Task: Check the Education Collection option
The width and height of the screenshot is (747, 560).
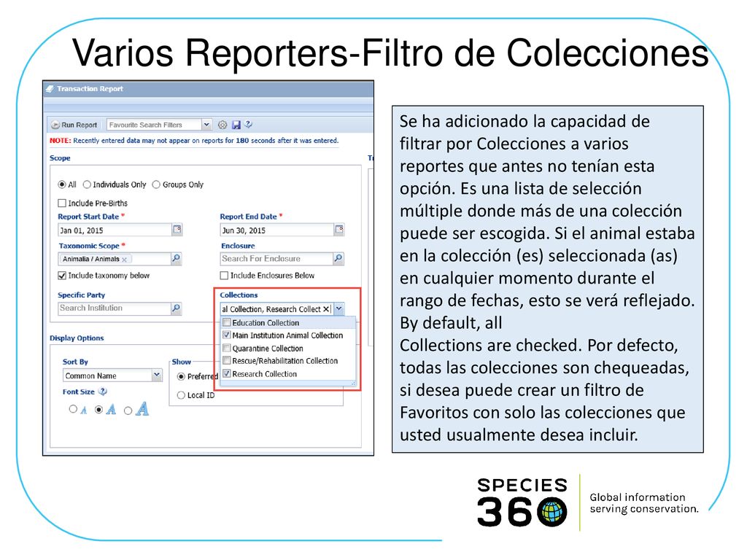Action: tap(227, 322)
